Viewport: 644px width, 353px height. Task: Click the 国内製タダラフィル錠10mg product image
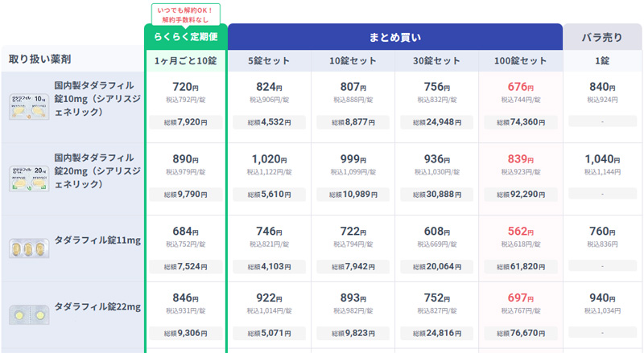point(27,107)
